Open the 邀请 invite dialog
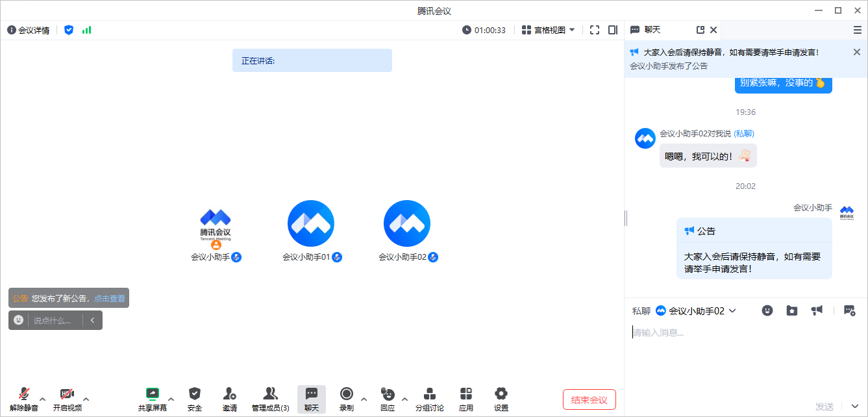868x417 pixels. [230, 399]
